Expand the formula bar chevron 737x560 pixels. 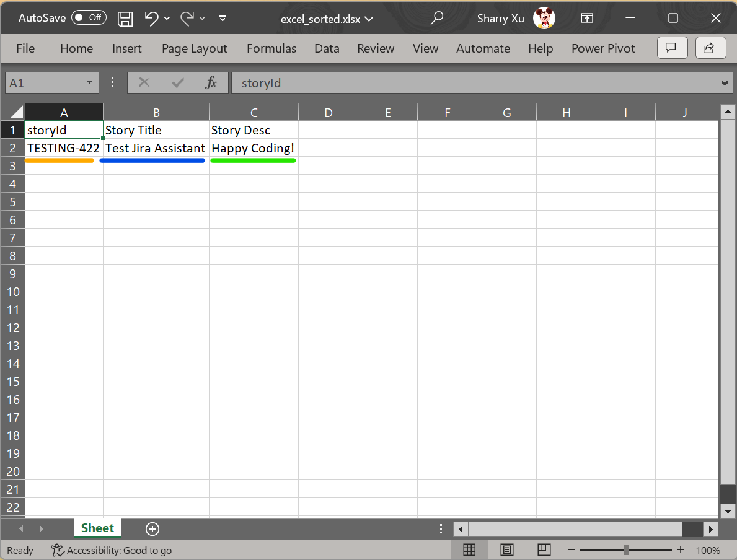tap(725, 83)
